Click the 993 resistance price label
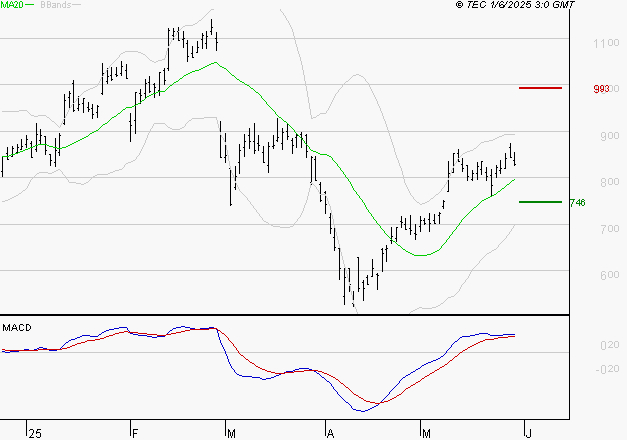This screenshot has height=440, width=627. click(601, 89)
